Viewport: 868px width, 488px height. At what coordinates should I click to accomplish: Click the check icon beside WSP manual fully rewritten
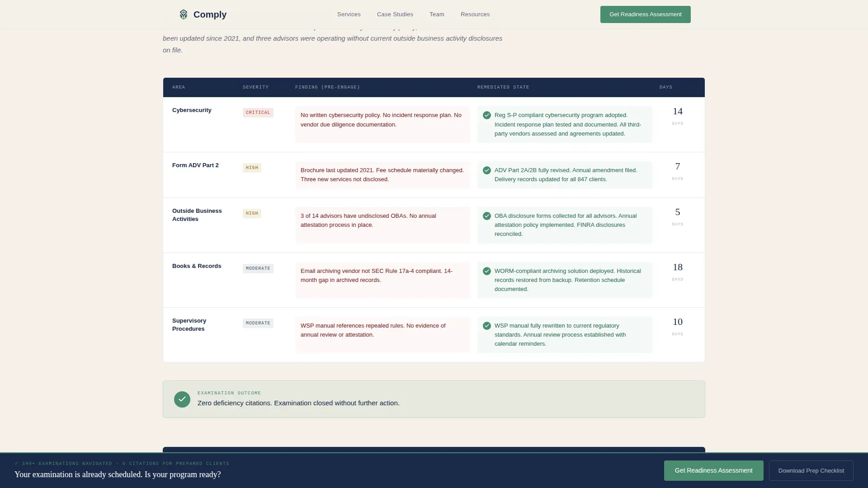tap(487, 326)
